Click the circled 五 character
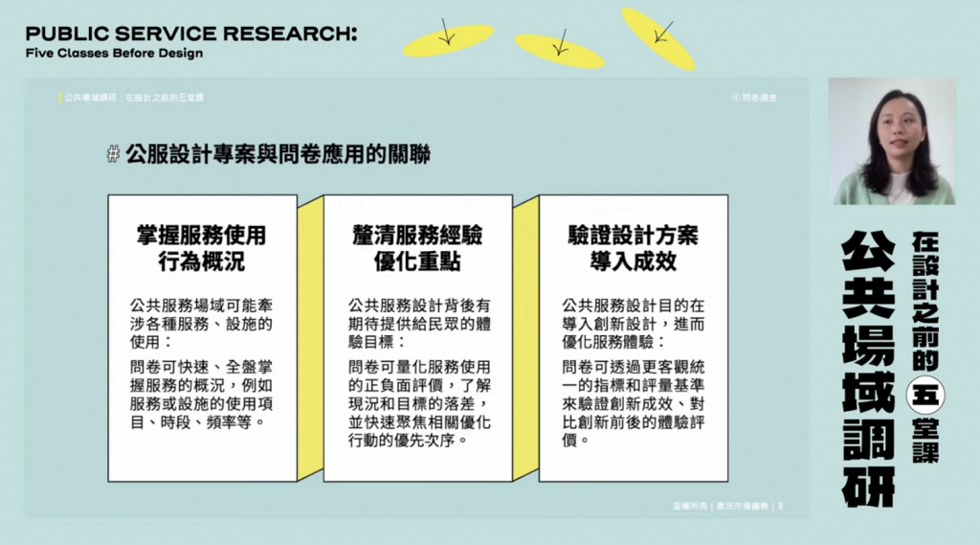Viewport: 980px width, 545px height. [925, 393]
